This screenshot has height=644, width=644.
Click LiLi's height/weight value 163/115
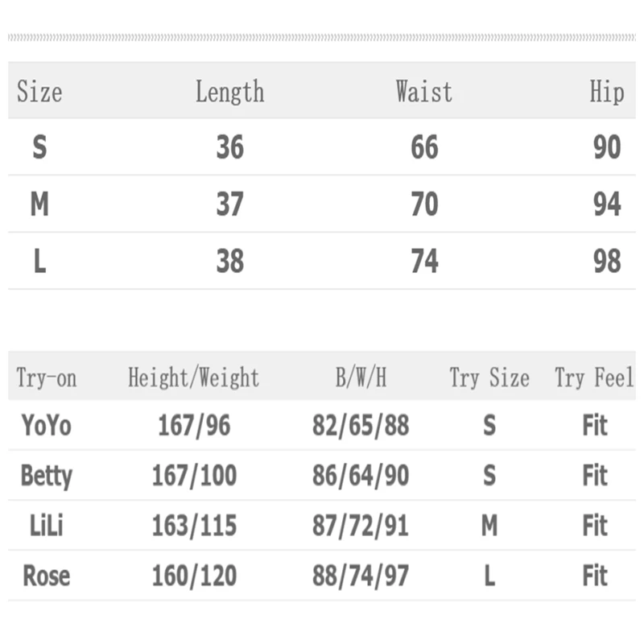(194, 526)
